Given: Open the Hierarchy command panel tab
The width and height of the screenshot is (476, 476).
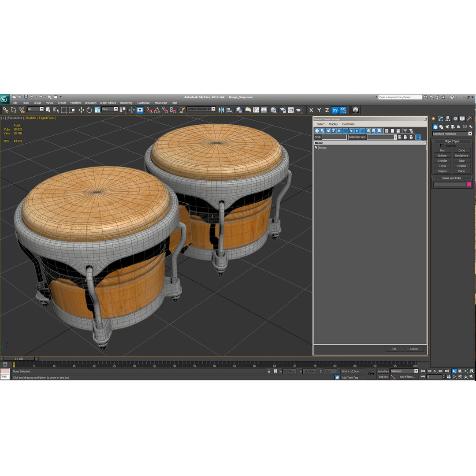Looking at the screenshot, I should [x=448, y=119].
